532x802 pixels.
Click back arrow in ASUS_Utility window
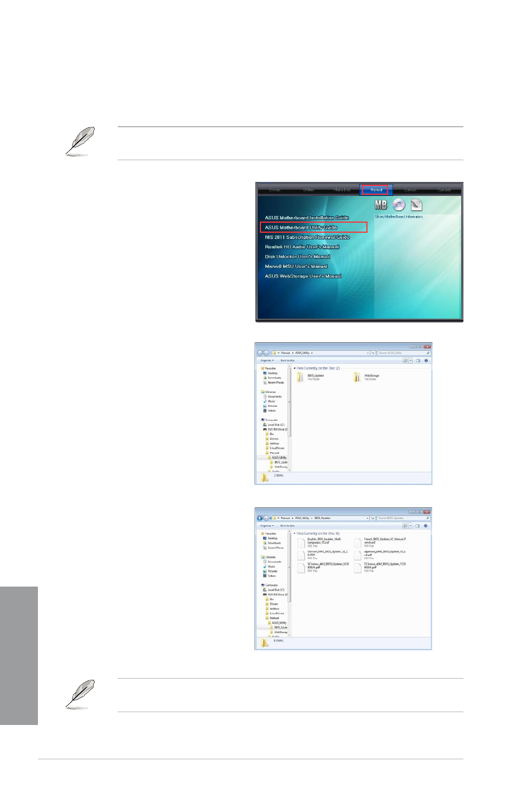[260, 353]
